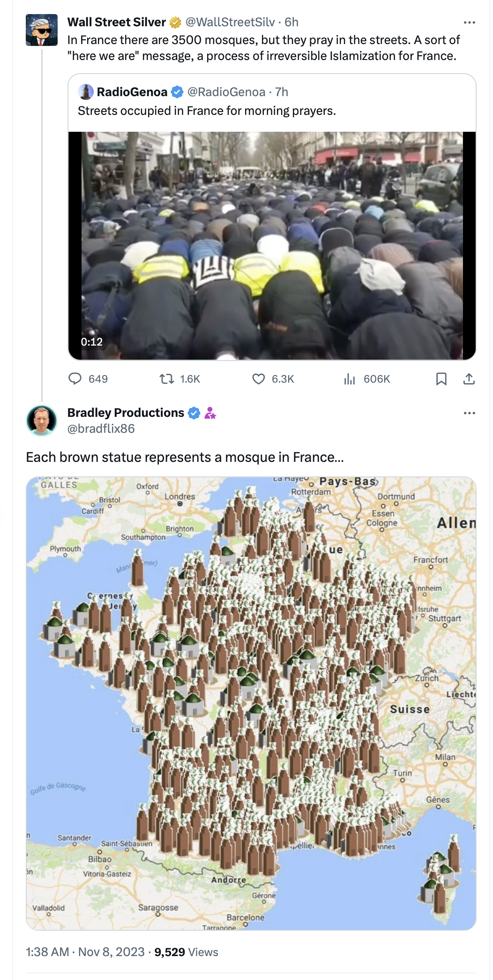Open view analytics bar chart icon
The height and width of the screenshot is (980, 493).
[350, 378]
